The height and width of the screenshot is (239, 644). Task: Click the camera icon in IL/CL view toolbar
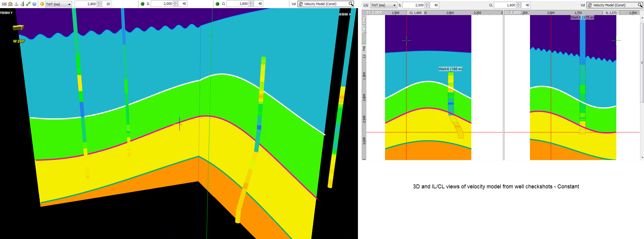(x=365, y=5)
